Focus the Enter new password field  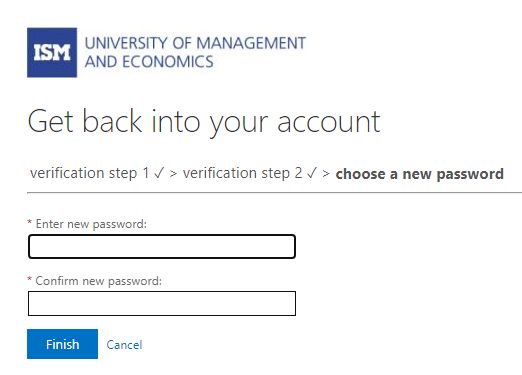click(162, 246)
